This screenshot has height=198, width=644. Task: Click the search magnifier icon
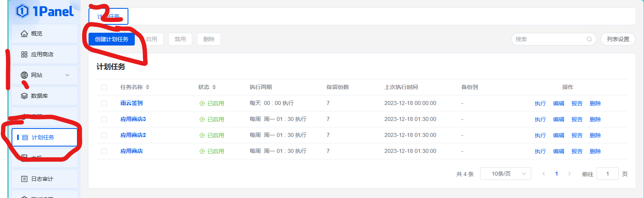tap(589, 39)
